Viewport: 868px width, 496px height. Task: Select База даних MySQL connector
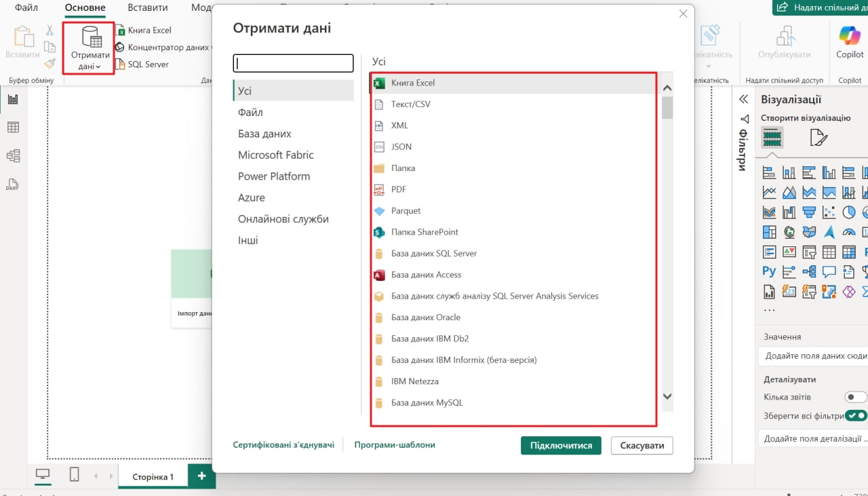coord(514,402)
